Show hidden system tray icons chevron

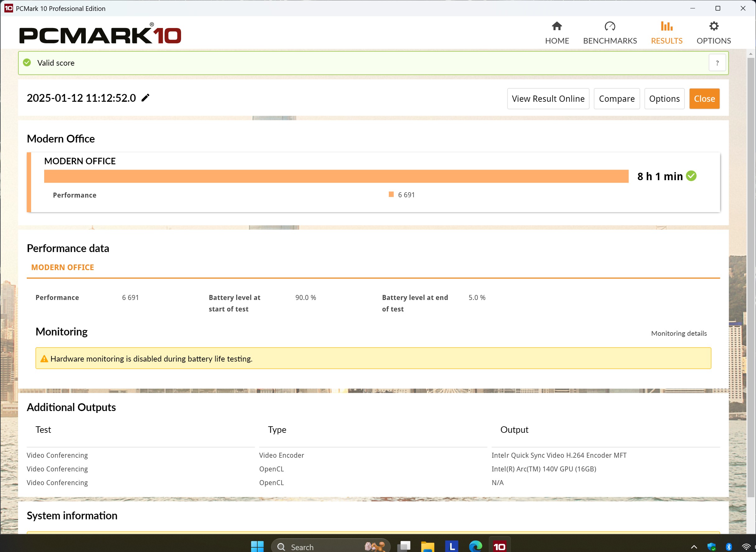coord(694,547)
